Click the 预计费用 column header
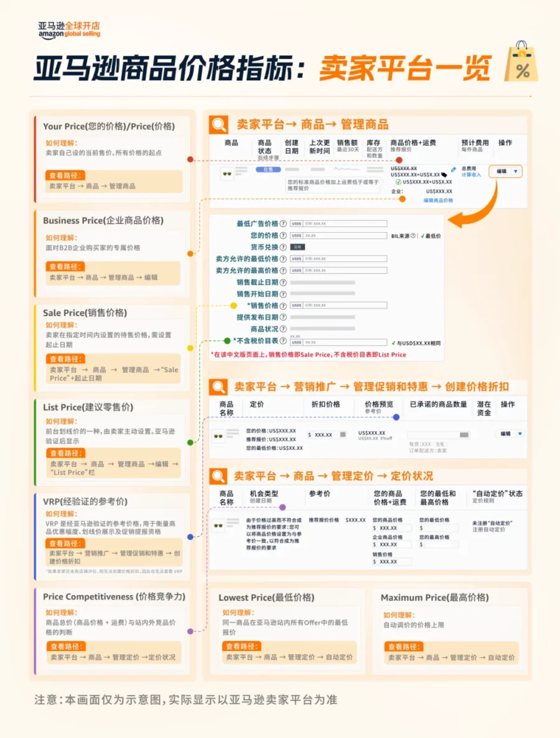 [475, 142]
